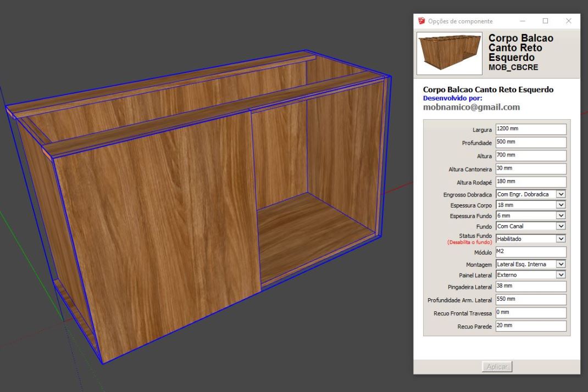588x392 pixels.
Task: Edit the Altura Rodapé field
Action: pos(530,182)
